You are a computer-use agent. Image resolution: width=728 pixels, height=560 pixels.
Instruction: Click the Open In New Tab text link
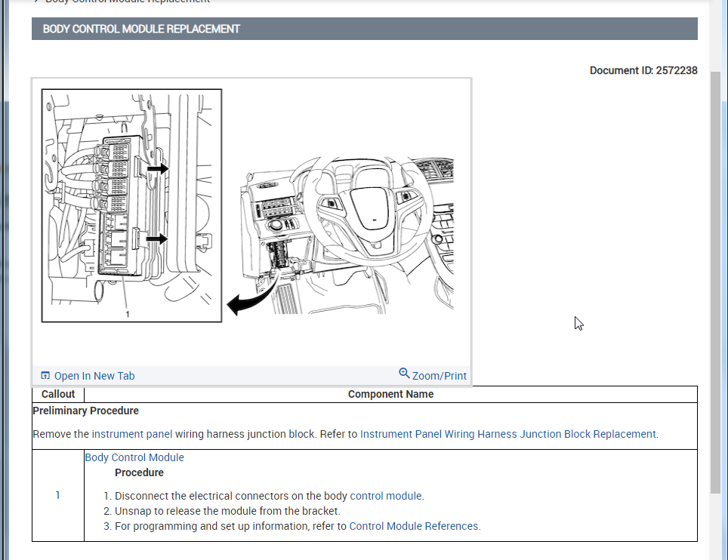[94, 376]
